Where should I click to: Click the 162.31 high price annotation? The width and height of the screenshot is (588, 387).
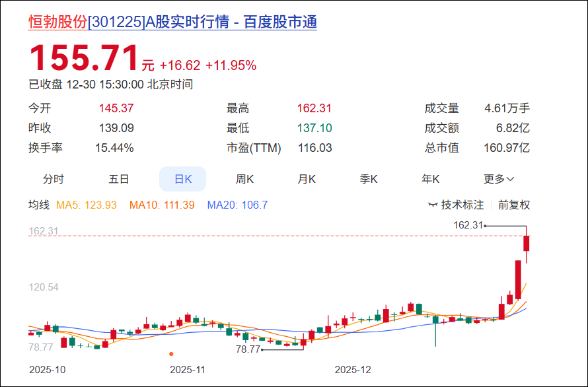[x=468, y=225]
